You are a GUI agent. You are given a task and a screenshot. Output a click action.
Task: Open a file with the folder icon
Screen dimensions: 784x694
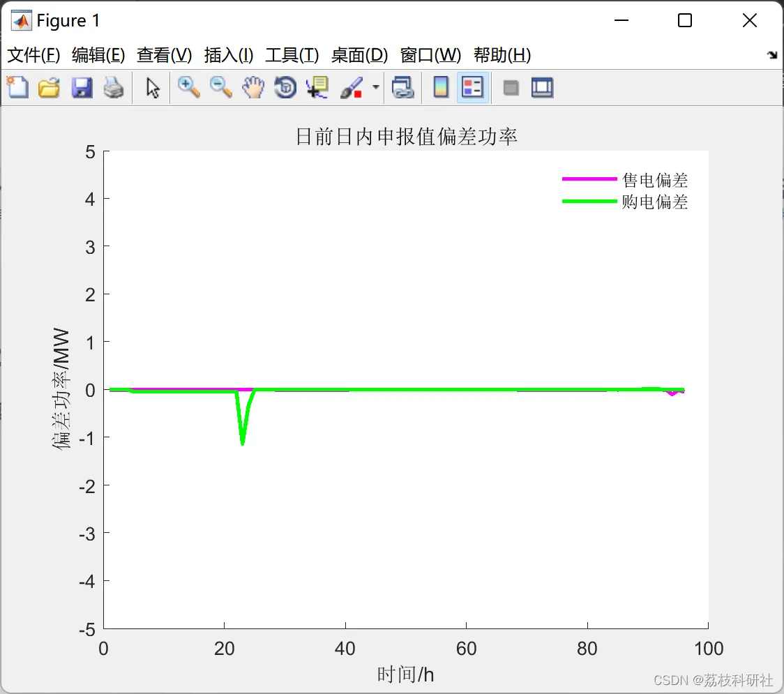click(x=49, y=87)
